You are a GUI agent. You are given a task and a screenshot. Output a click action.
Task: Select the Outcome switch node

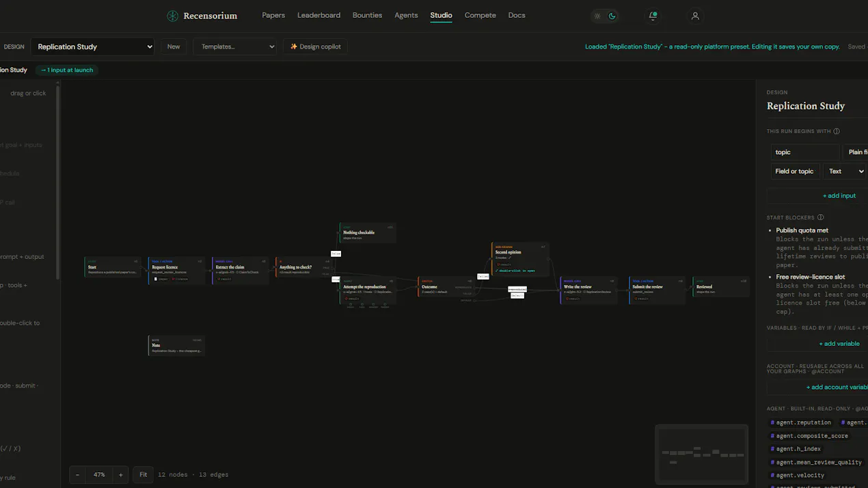446,286
